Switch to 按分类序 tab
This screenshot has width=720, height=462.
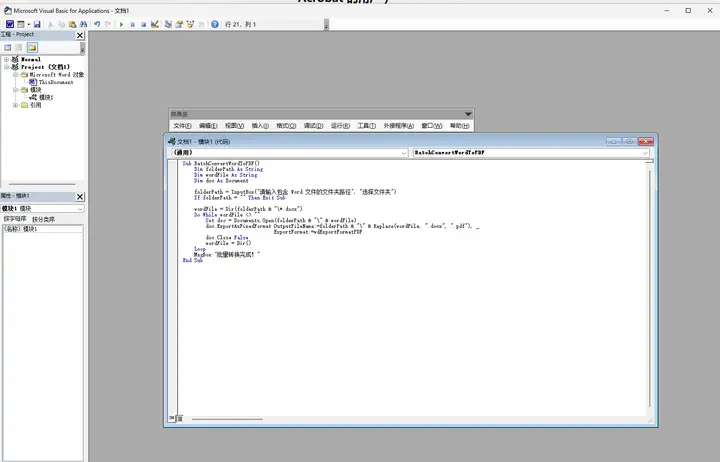click(43, 219)
